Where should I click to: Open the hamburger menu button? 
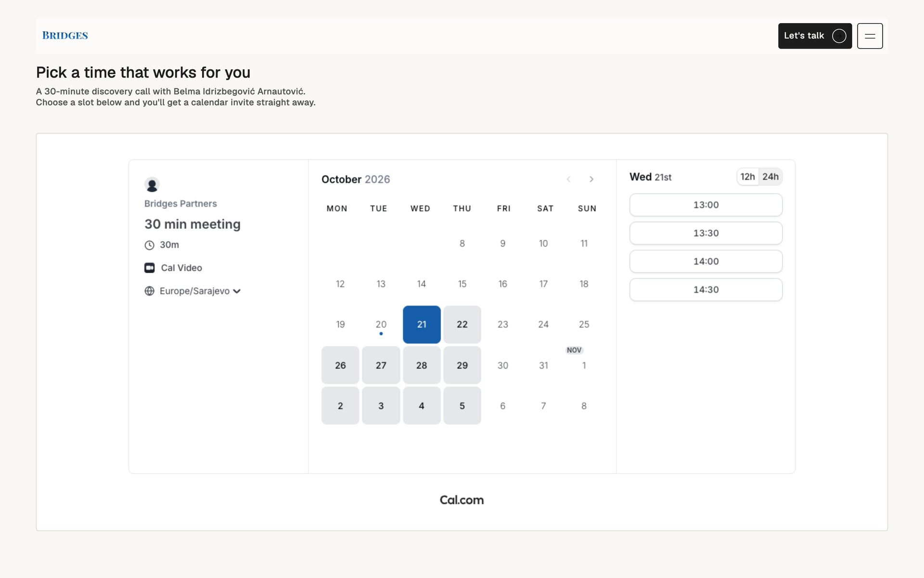tap(870, 36)
